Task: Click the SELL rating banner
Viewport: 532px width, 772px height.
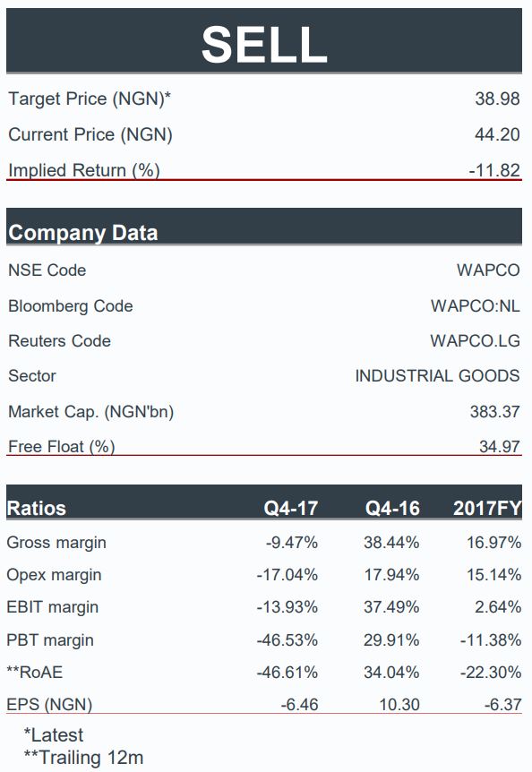Action: (x=264, y=41)
